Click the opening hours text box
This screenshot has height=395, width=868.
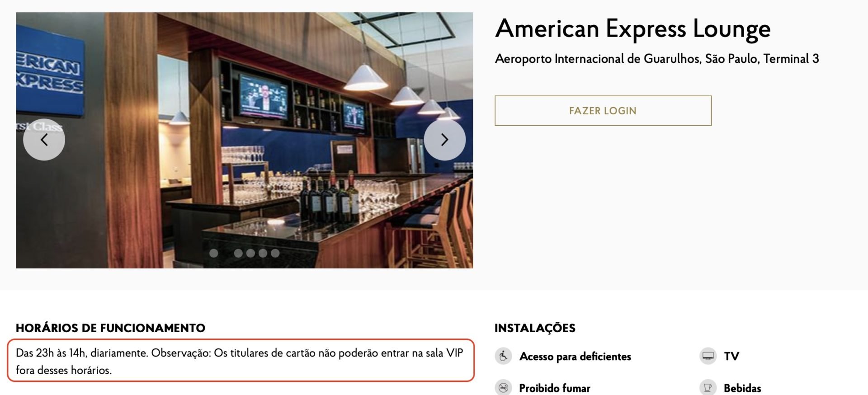click(241, 361)
